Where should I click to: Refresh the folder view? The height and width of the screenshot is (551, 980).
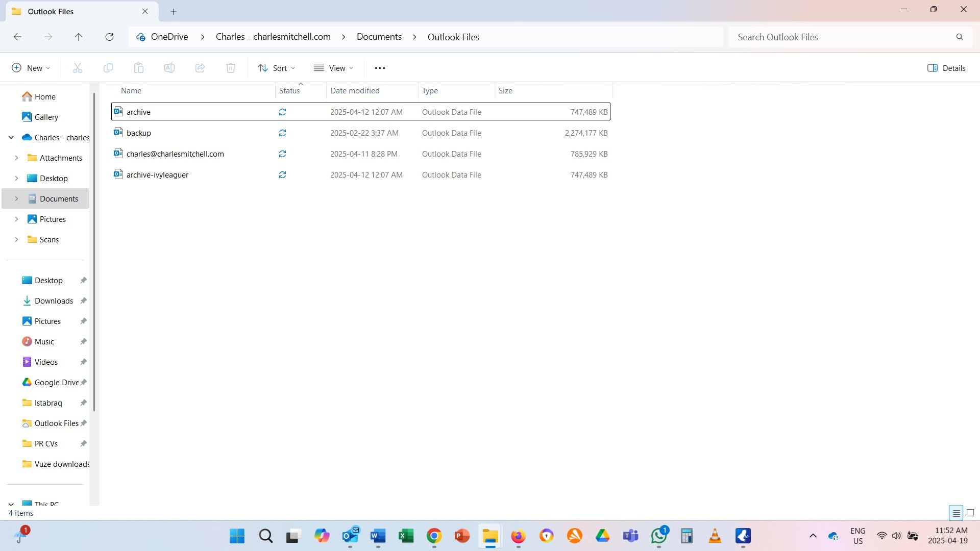tap(109, 37)
